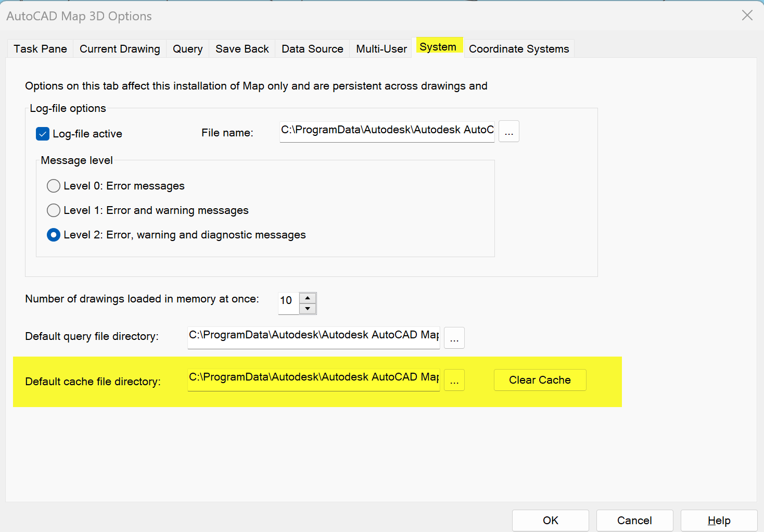Open Help for the options dialog
Screen dimensions: 764x532
point(718,520)
